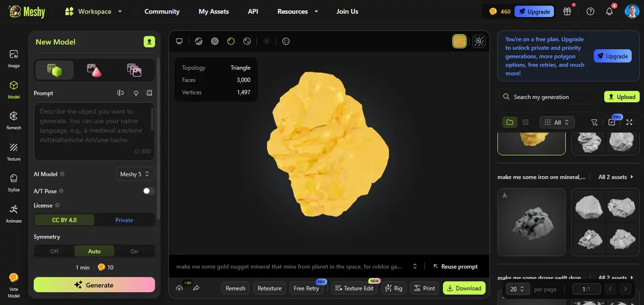Viewport: 644px width, 305px height.
Task: Switch to My Assets
Action: point(213,11)
